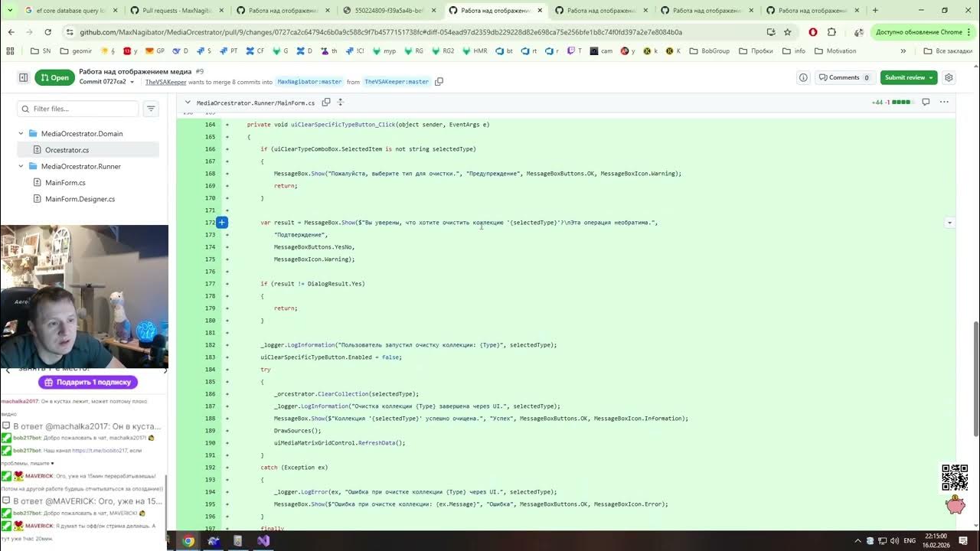Install this page as an app
The image size is (980, 551).
tap(771, 32)
